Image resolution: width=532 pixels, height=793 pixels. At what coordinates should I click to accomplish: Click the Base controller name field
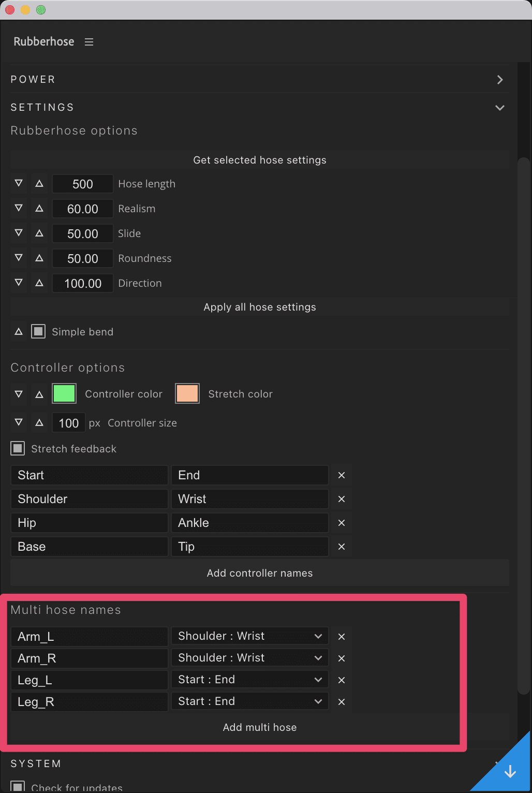(89, 547)
